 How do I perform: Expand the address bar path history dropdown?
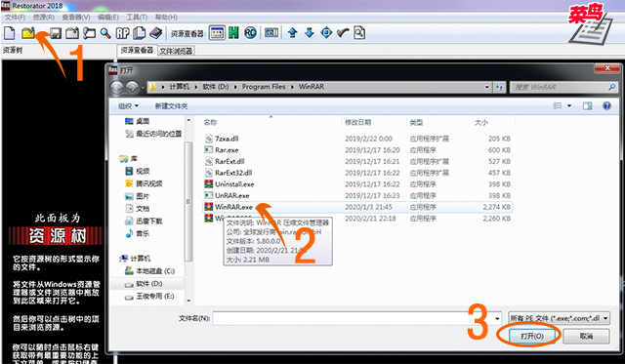pyautogui.click(x=486, y=87)
